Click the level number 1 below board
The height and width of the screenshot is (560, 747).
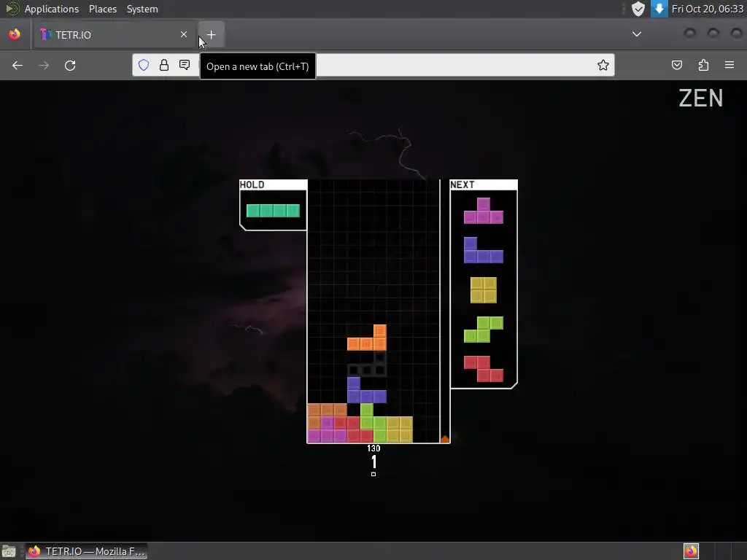pos(374,462)
